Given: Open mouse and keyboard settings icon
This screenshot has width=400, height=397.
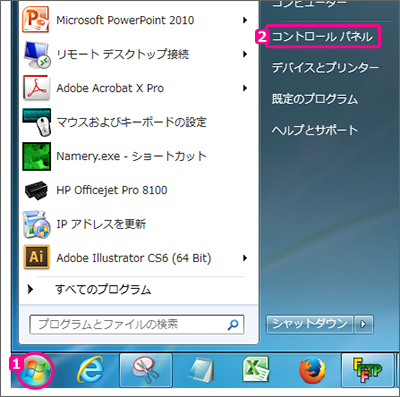Looking at the screenshot, I should [37, 122].
